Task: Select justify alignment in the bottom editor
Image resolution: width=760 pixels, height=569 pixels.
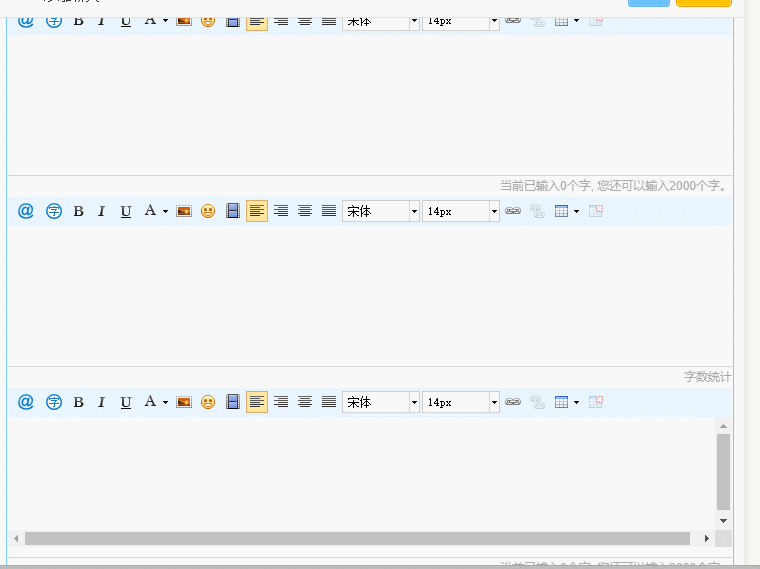Action: 329,402
